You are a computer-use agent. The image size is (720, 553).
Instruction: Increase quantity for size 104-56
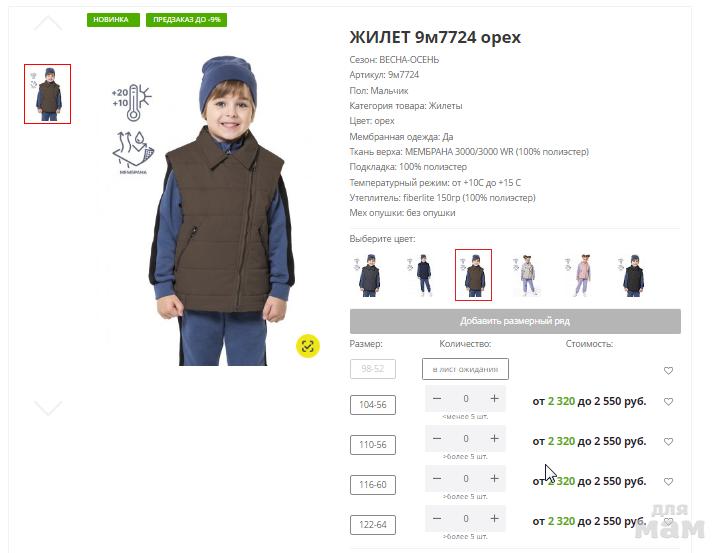point(494,399)
